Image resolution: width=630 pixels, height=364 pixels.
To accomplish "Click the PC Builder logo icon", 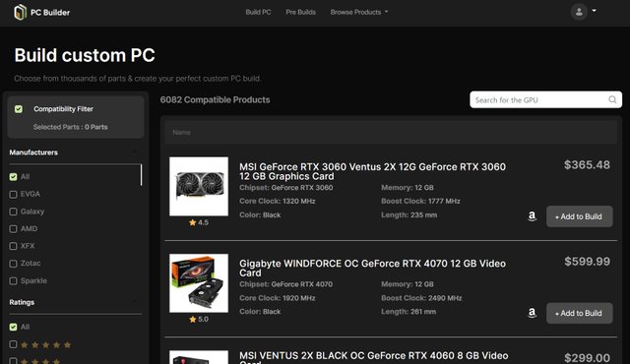I will coord(20,13).
